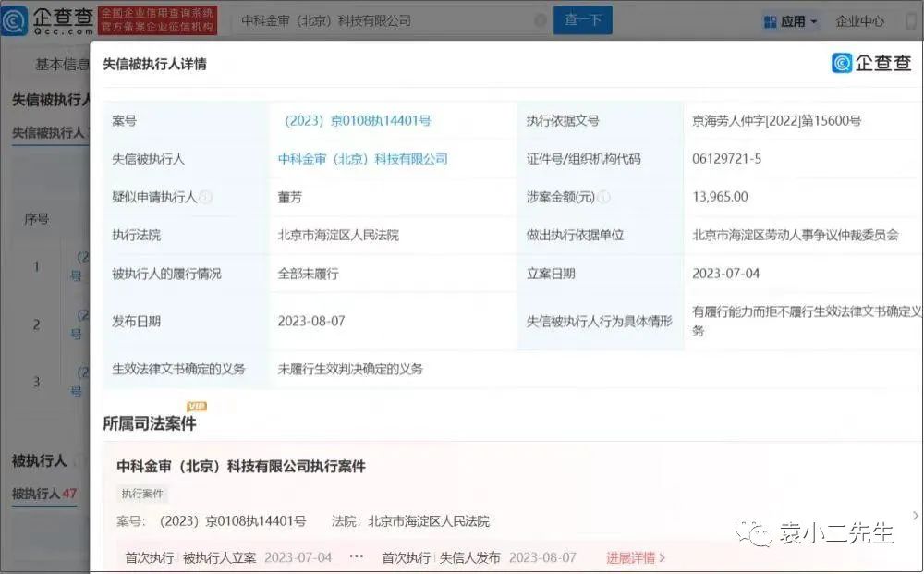
Task: Click the 未履行生效判决确定的义务 text
Action: [350, 369]
